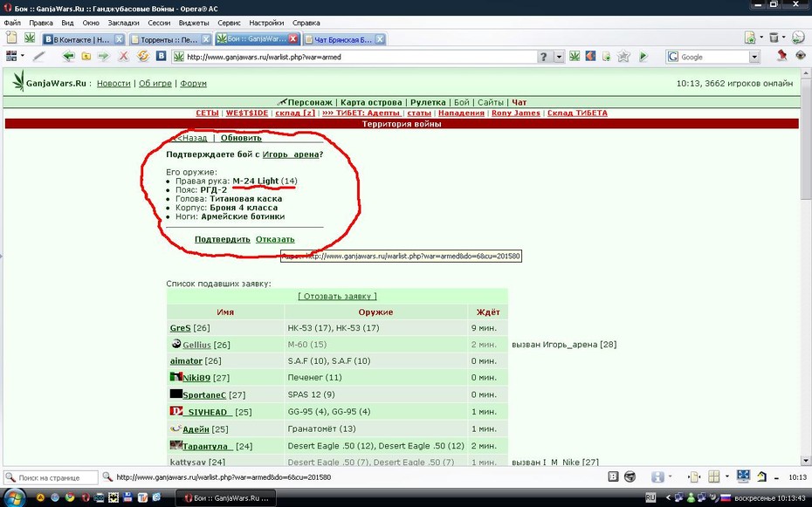812x507 pixels.
Task: Click the M-24 Light weapon link
Action: click(255, 181)
